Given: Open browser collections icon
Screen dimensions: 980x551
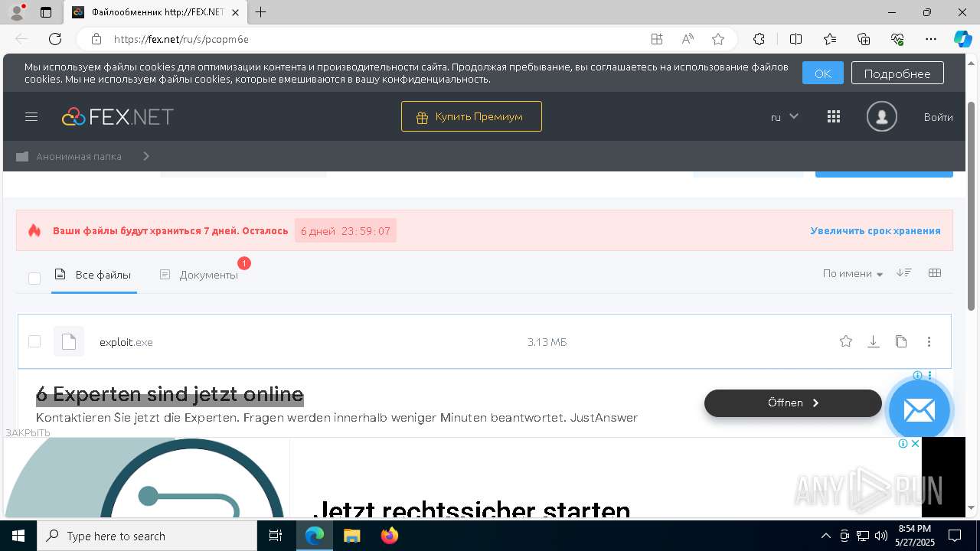Looking at the screenshot, I should click(x=864, y=39).
